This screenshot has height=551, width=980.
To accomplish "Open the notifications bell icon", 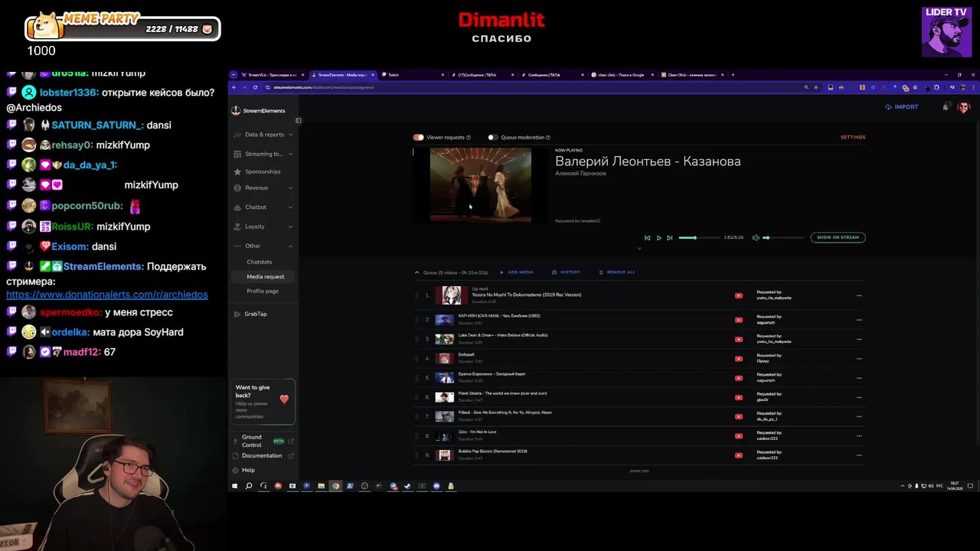I will coord(946,107).
